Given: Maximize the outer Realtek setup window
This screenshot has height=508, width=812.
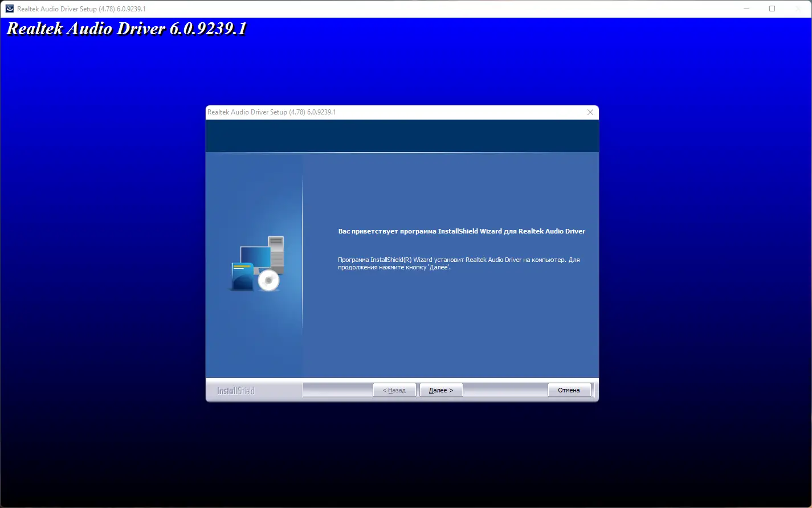Looking at the screenshot, I should click(772, 9).
